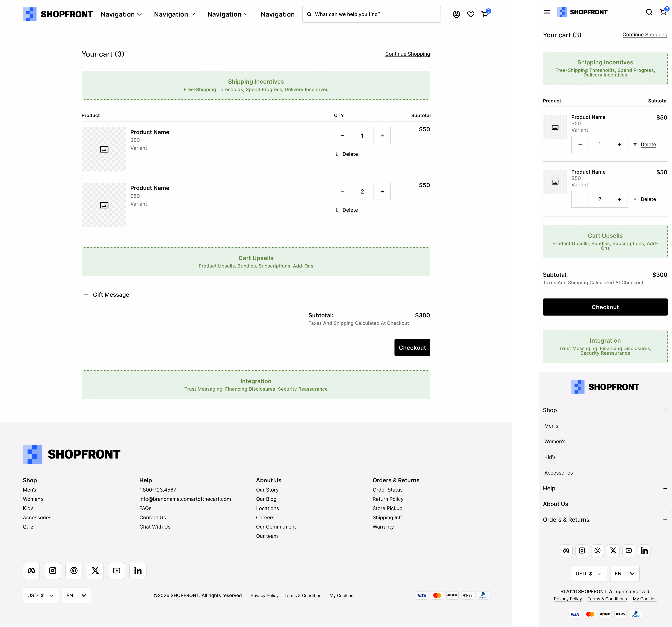Click the Instagram icon in the footer
The height and width of the screenshot is (627, 672).
coord(52,570)
